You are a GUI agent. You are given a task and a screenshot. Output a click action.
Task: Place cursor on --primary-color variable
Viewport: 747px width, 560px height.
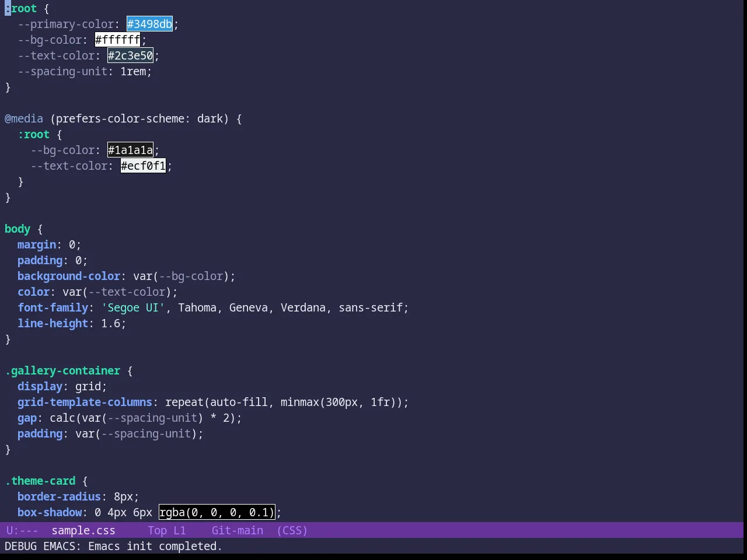click(x=66, y=24)
